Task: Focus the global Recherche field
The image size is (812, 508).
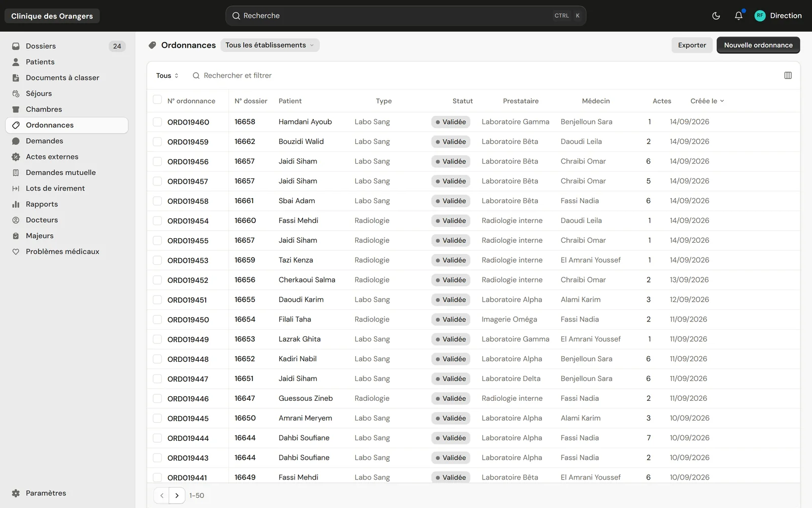Action: click(406, 16)
